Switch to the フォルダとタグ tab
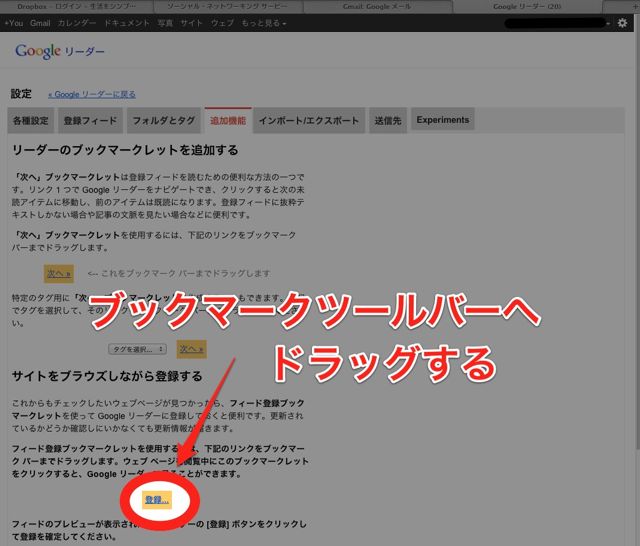640x546 pixels. (164, 120)
